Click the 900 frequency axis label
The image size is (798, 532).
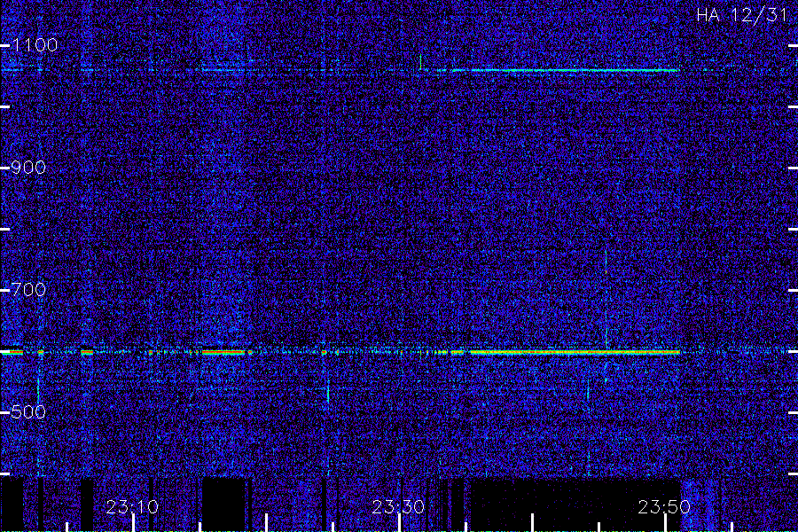click(28, 168)
